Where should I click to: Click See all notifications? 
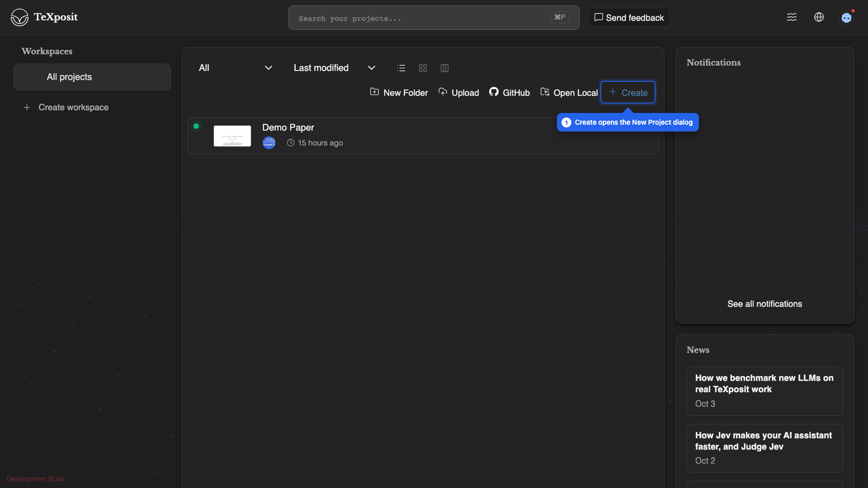(764, 304)
